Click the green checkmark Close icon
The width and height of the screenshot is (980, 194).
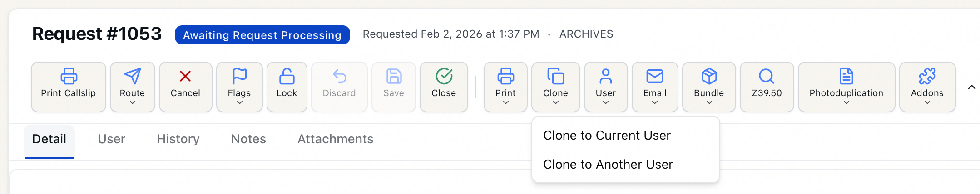[444, 76]
